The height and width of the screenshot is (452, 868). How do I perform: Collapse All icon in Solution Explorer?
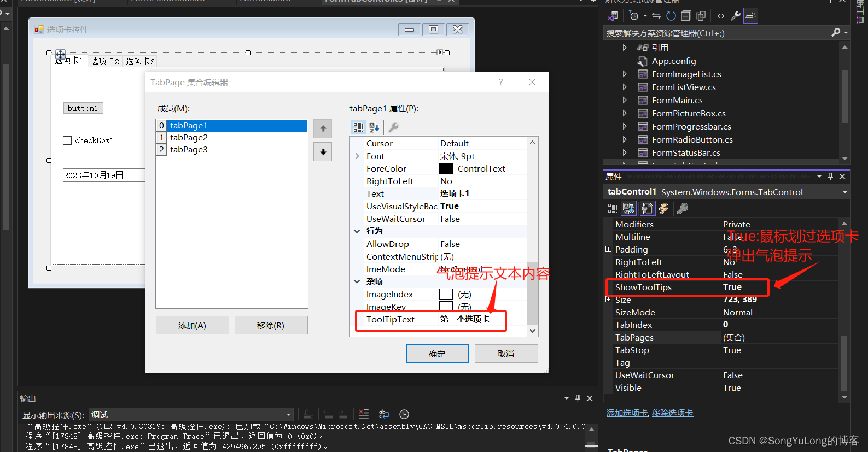686,16
